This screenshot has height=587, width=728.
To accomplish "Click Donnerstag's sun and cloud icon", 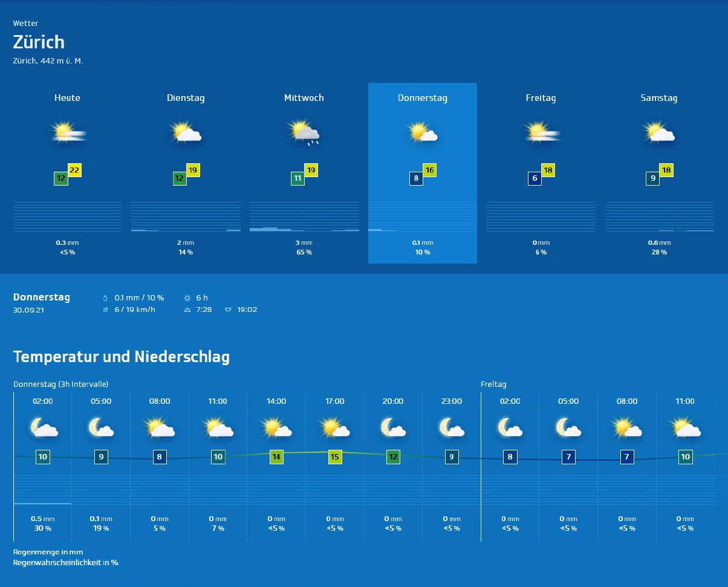I will click(x=423, y=132).
